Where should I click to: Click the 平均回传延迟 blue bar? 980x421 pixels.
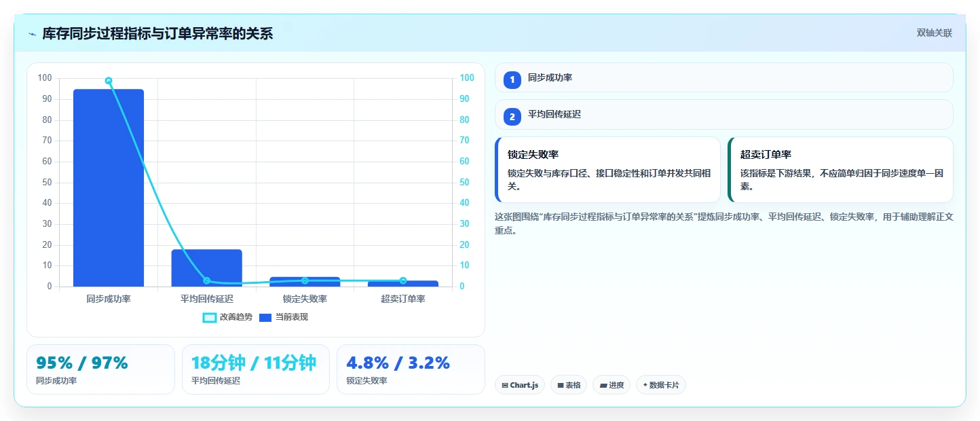[x=206, y=268]
